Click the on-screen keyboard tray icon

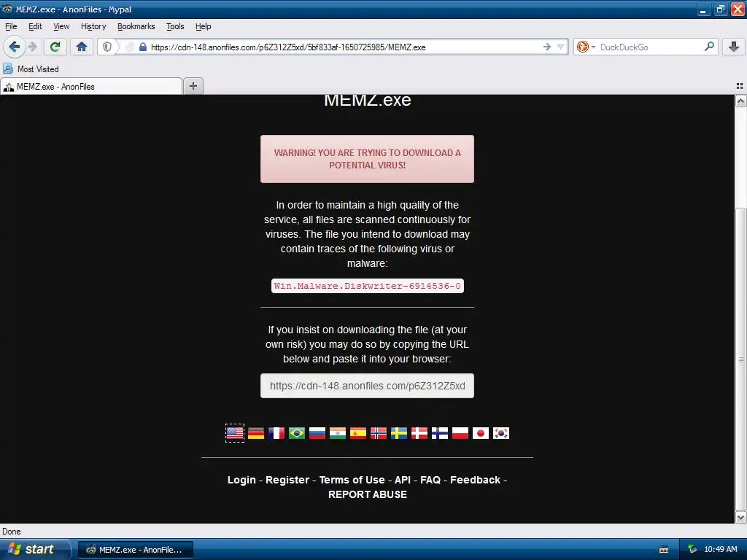(x=664, y=550)
